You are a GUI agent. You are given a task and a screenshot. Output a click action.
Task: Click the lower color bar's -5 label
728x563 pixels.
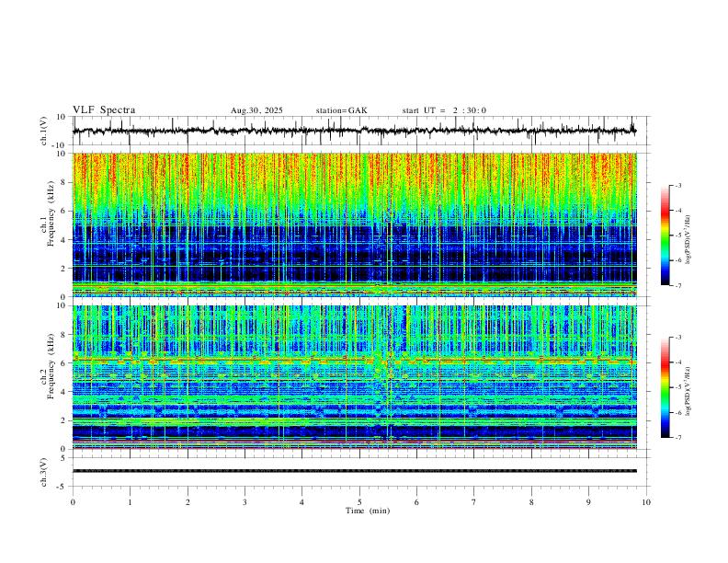[678, 387]
